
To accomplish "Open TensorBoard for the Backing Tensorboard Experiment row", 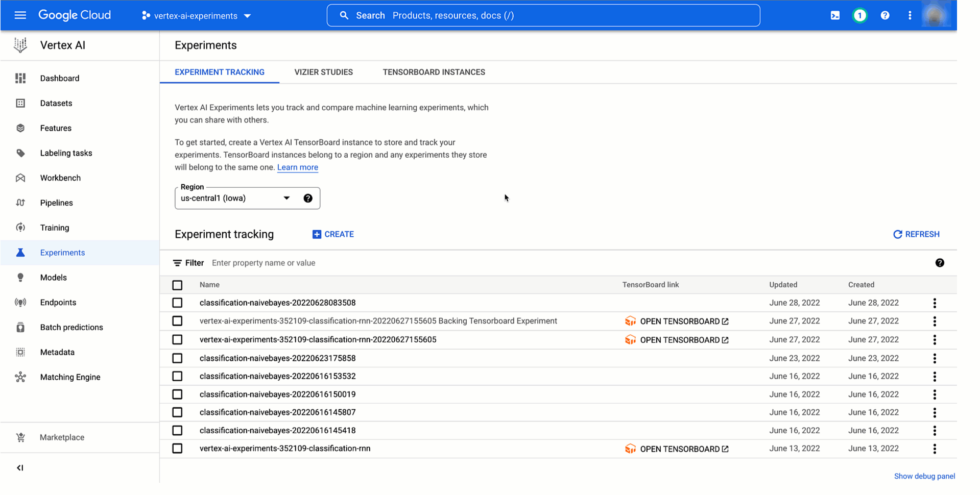I will point(677,321).
